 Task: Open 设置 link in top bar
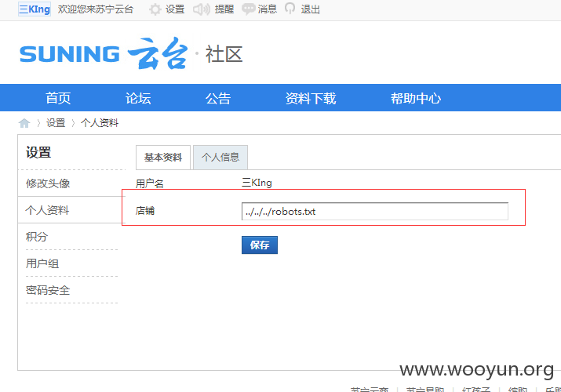pos(175,9)
